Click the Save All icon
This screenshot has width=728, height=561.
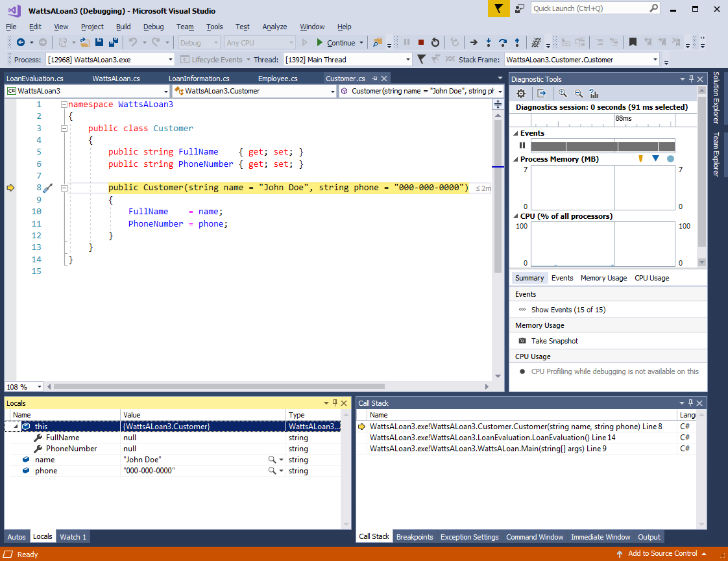click(114, 42)
